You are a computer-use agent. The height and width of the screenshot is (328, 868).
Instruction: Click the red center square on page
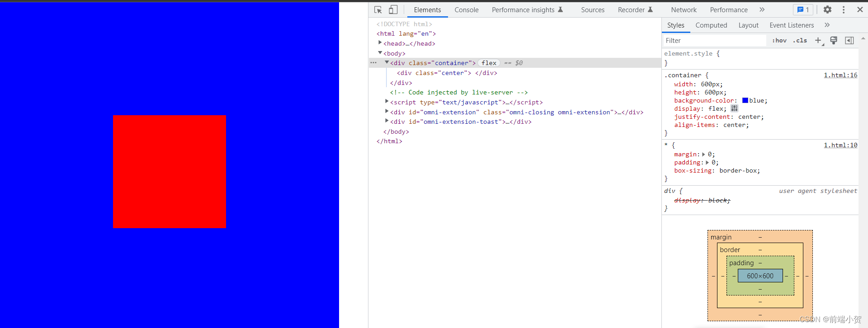tap(169, 172)
